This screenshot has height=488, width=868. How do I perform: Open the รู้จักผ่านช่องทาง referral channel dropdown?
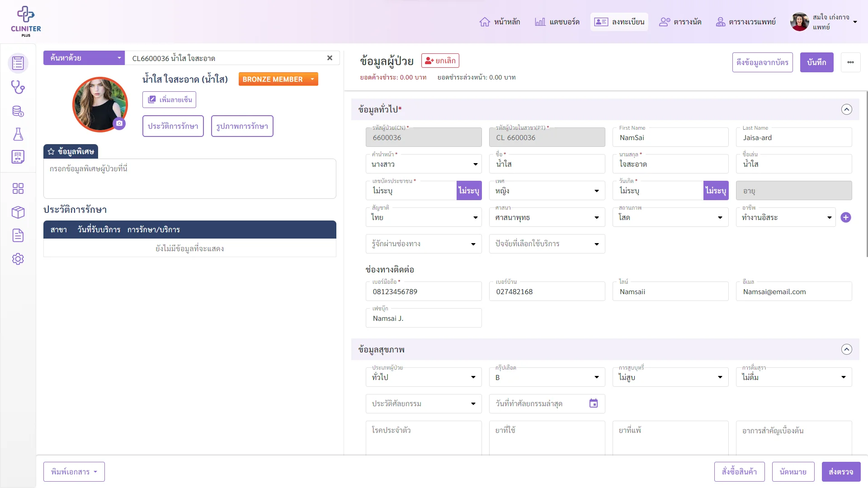click(x=424, y=244)
